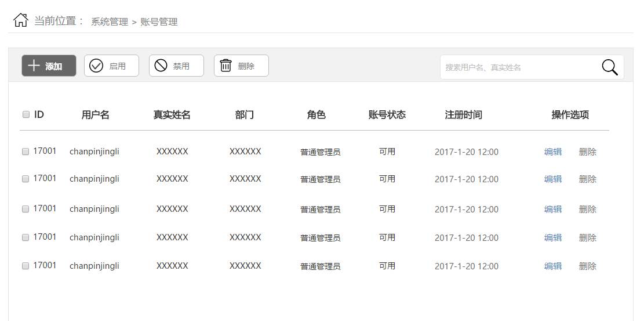Click the 禁用 button with the ban icon
The height and width of the screenshot is (321, 644).
(176, 66)
